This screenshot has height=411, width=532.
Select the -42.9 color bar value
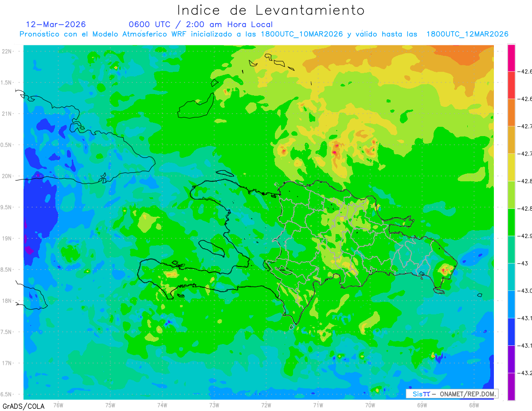(x=526, y=236)
